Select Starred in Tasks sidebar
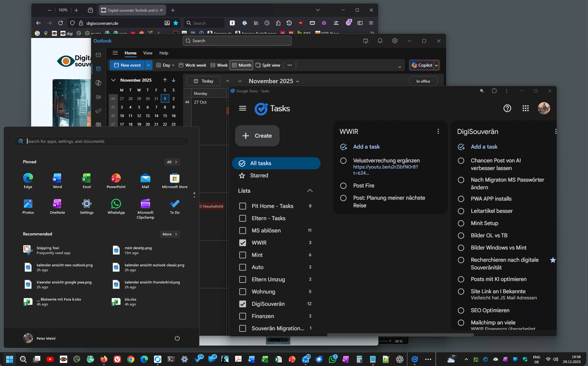This screenshot has height=366, width=588. (x=259, y=176)
